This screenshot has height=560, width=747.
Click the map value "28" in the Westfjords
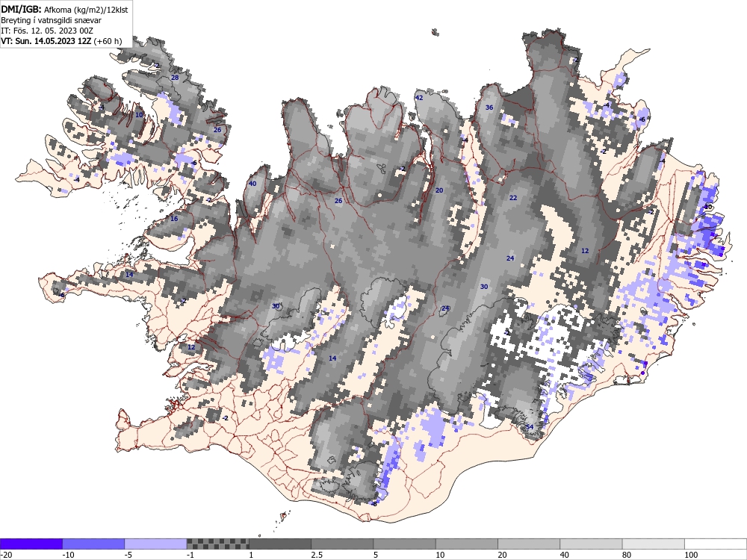[175, 78]
